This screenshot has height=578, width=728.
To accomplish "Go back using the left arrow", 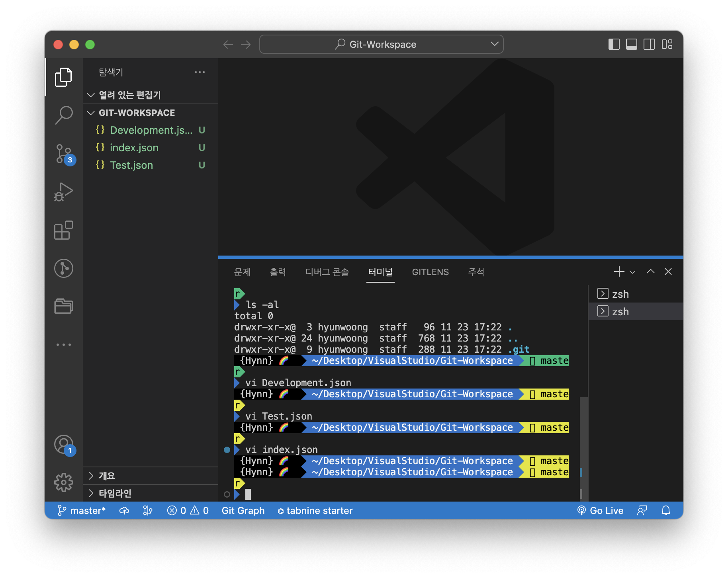I will (228, 45).
